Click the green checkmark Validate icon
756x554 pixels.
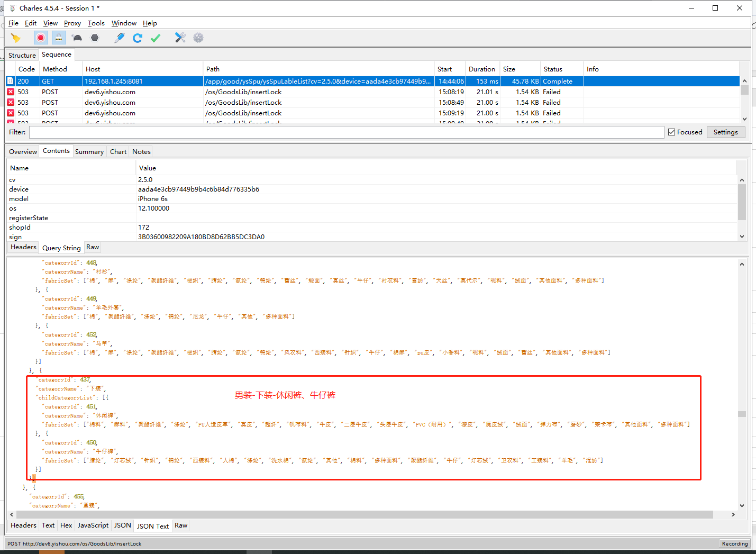coord(156,38)
